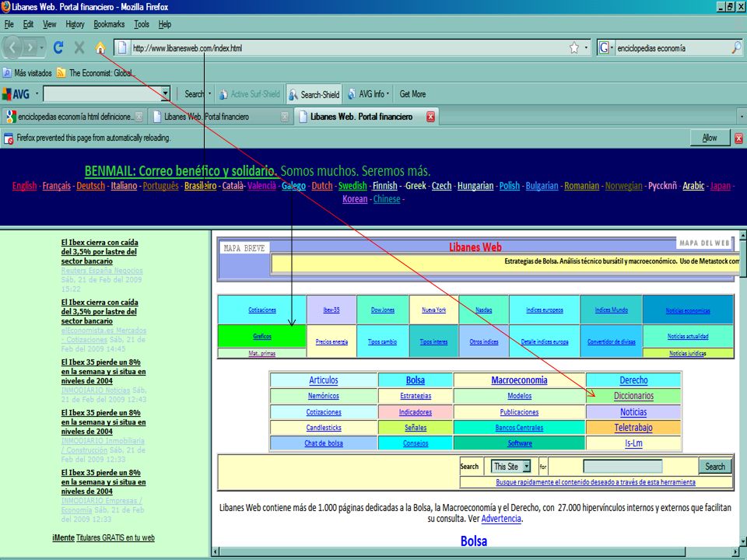Click the site search text field
747x560 pixels.
(x=622, y=466)
